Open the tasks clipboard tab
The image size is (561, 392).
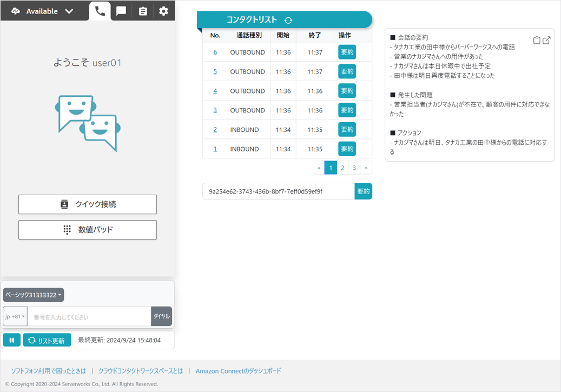click(x=143, y=11)
